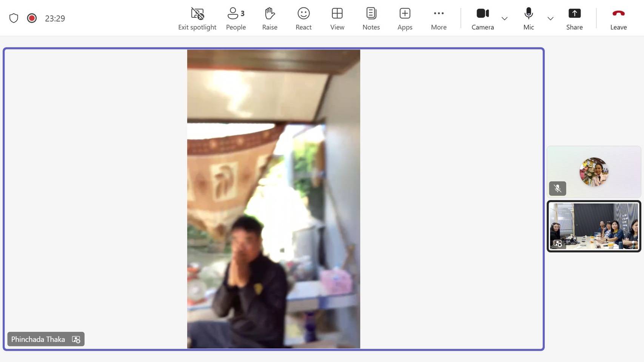Click the Phinchada Thaka name label
Viewport: 644px width, 362px height.
(x=38, y=339)
